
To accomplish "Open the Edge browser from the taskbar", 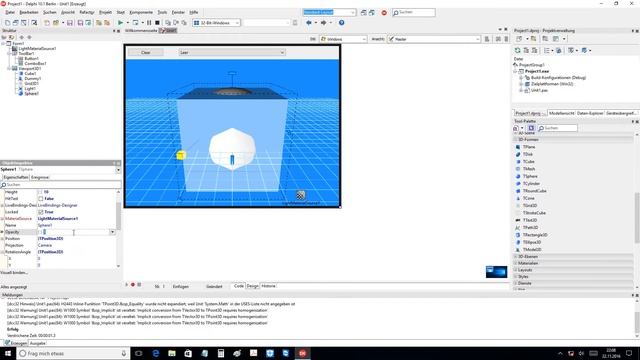I will [156, 353].
